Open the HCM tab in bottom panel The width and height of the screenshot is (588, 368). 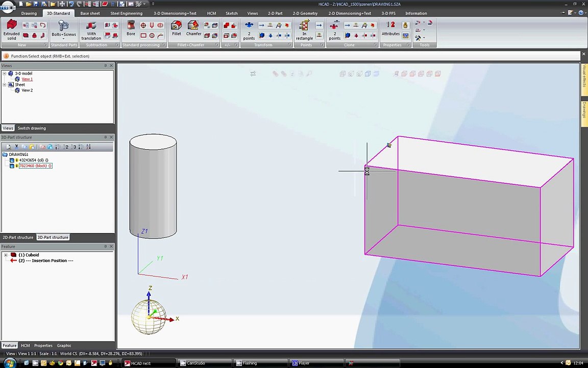(25, 346)
